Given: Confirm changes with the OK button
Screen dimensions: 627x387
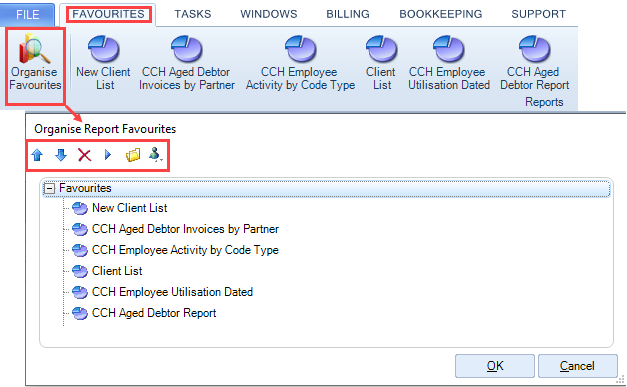Looking at the screenshot, I should (495, 366).
